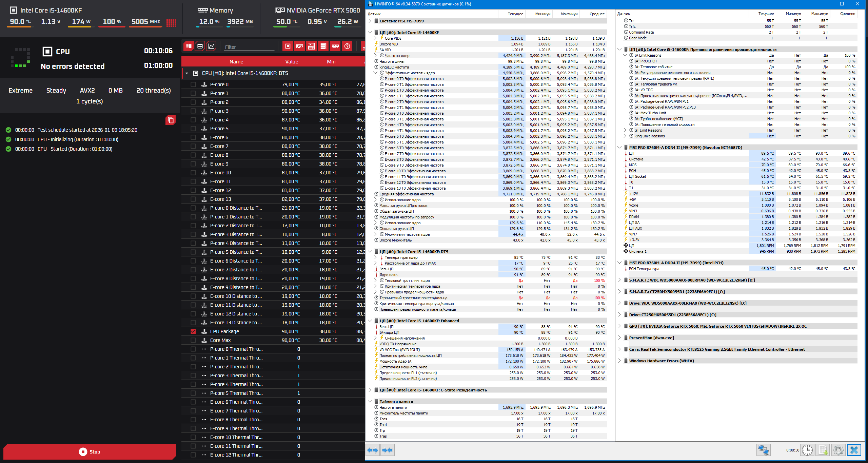
Task: Toggle GPU sensors filter icon
Action: pyautogui.click(x=300, y=46)
